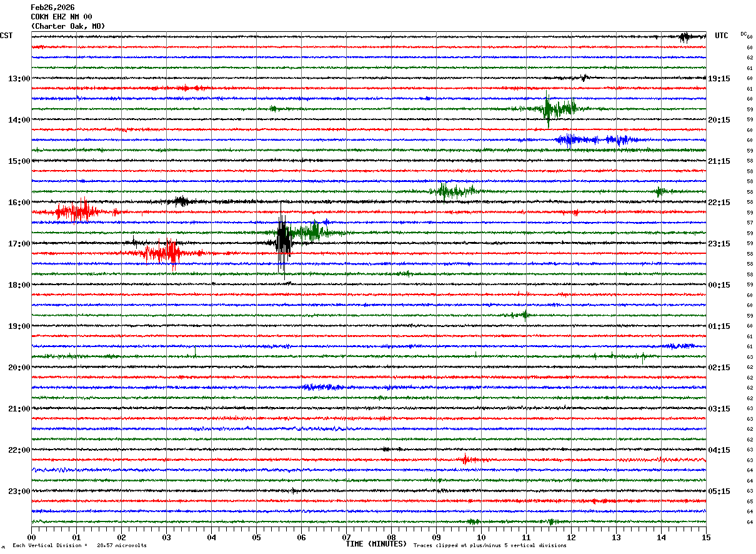
Task: Click the minute 03 axis tick label
Action: pos(166,537)
